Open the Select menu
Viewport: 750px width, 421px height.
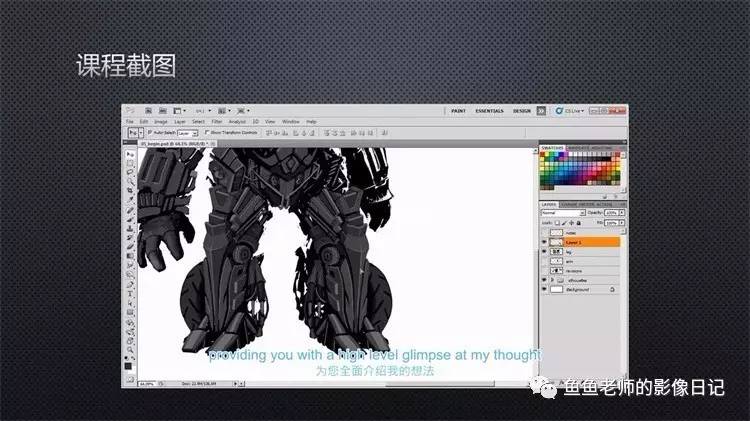199,122
